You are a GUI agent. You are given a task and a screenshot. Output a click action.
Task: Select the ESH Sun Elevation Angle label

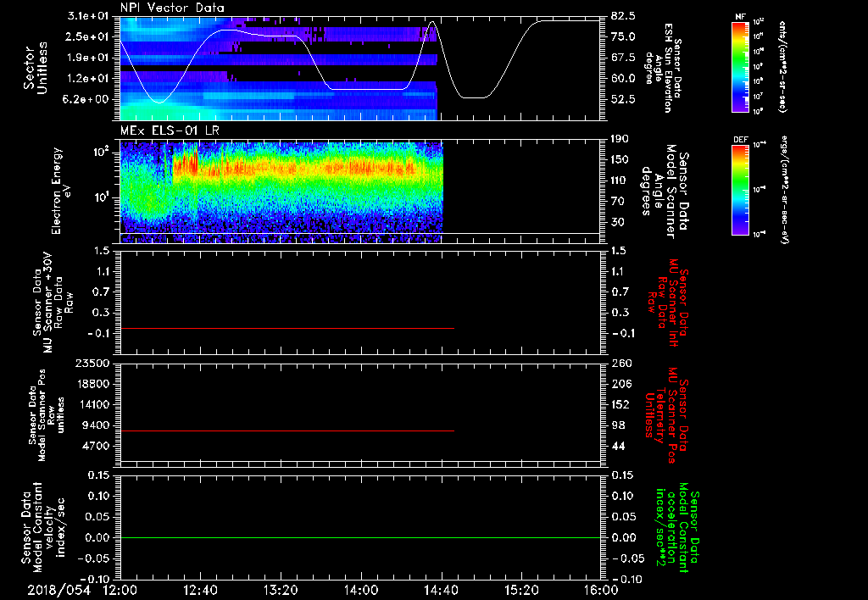(663, 68)
